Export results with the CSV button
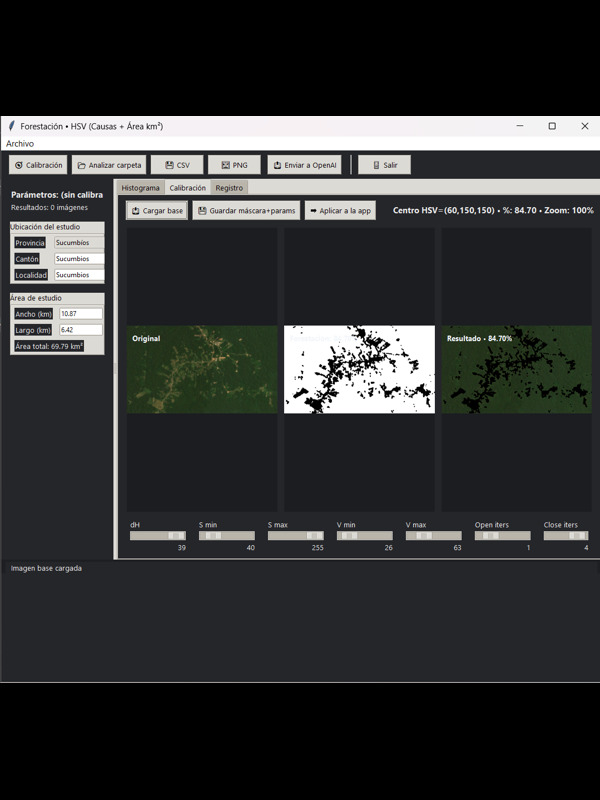This screenshot has width=600, height=800. pyautogui.click(x=177, y=165)
